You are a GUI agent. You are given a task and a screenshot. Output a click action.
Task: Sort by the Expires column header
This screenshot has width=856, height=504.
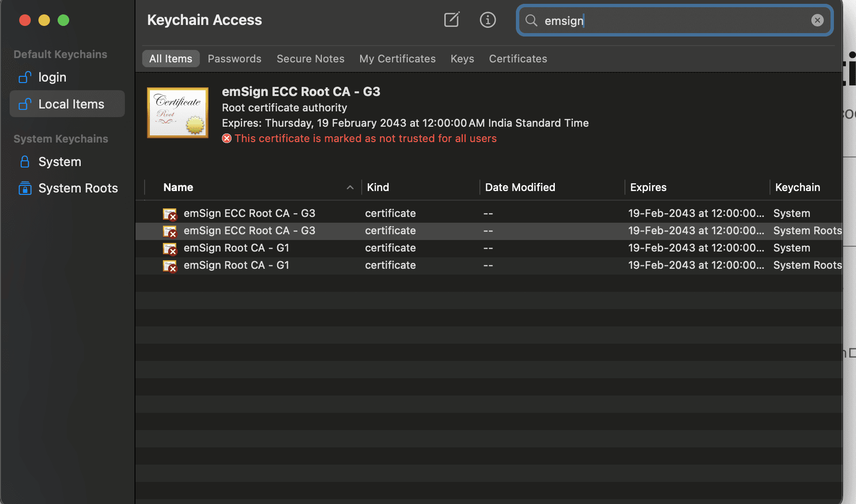point(648,187)
